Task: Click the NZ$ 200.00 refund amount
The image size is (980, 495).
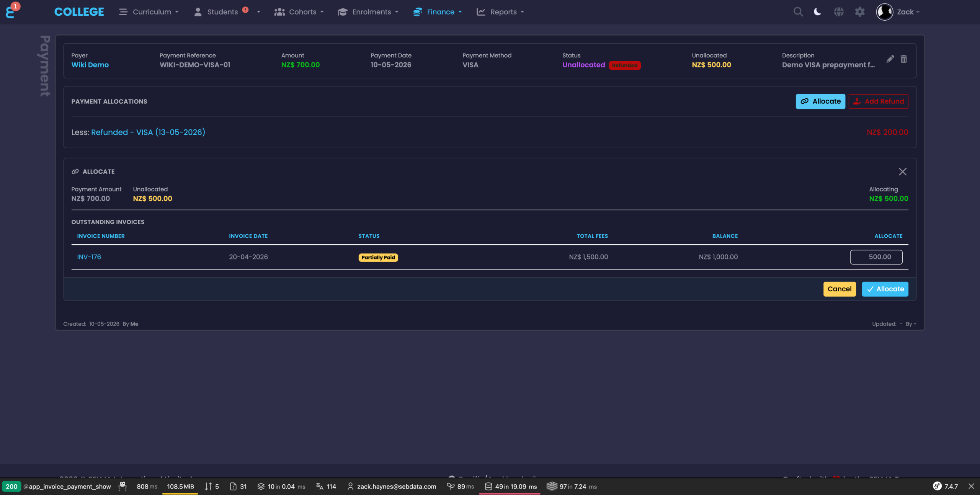Action: tap(887, 132)
